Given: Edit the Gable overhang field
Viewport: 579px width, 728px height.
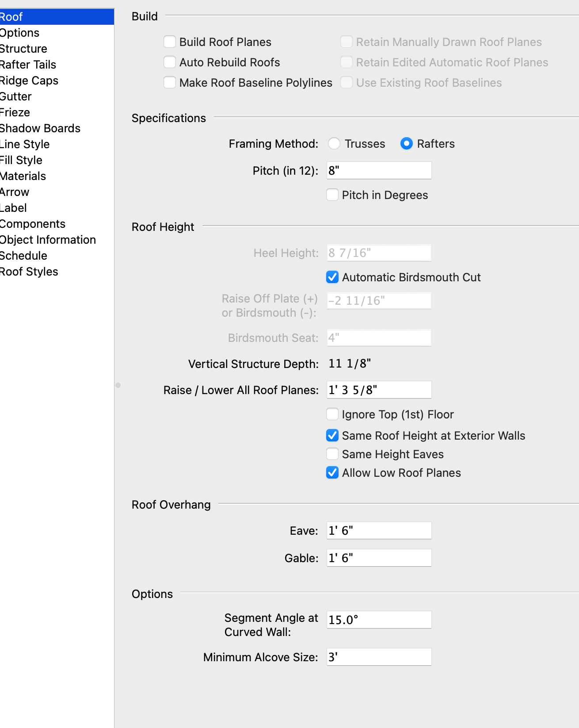Looking at the screenshot, I should point(379,558).
